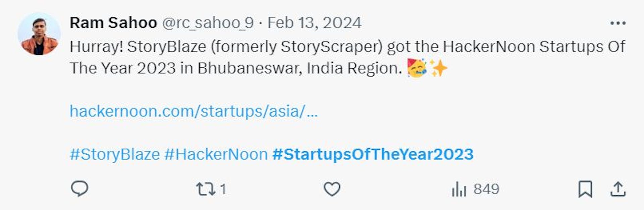
Task: Like the tweet with the heart icon
Action: [332, 189]
